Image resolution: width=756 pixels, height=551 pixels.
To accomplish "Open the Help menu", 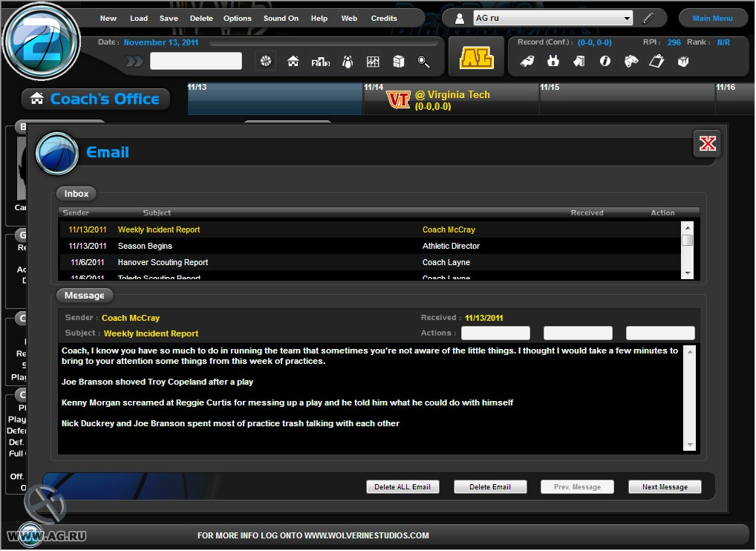I will pyautogui.click(x=319, y=19).
